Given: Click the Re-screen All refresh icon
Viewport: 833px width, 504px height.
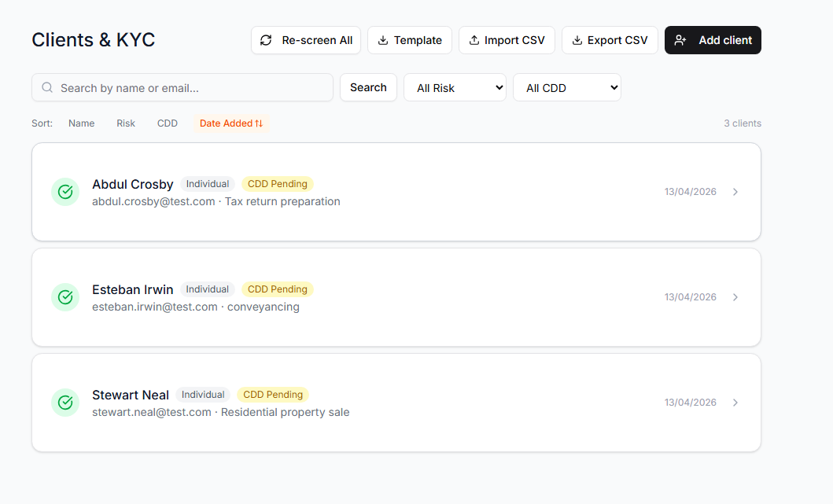Looking at the screenshot, I should [266, 40].
